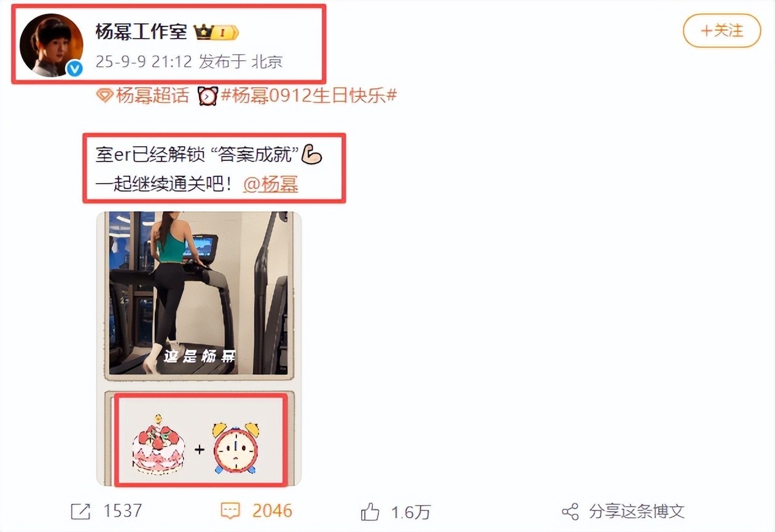Follow the account with +关注 button
The image size is (775, 532).
coord(722,30)
